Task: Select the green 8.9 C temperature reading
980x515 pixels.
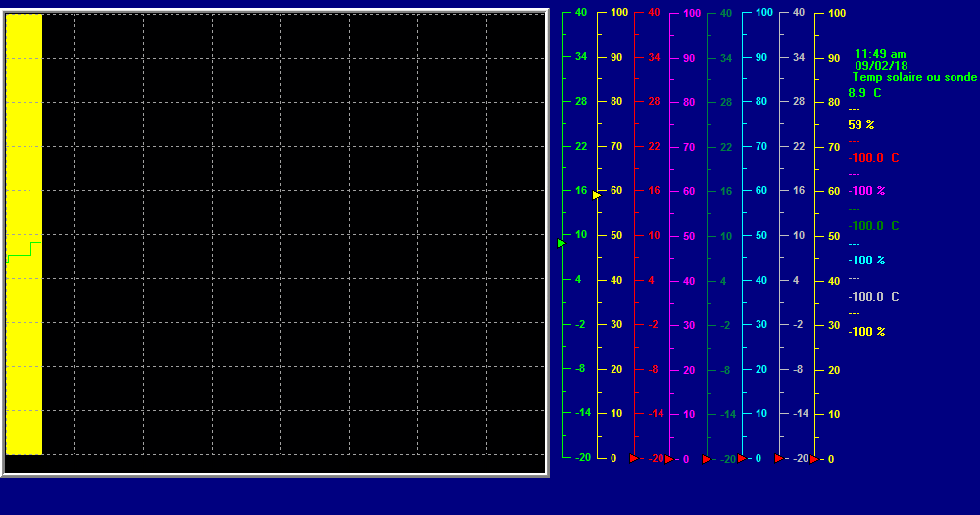Action: point(864,93)
